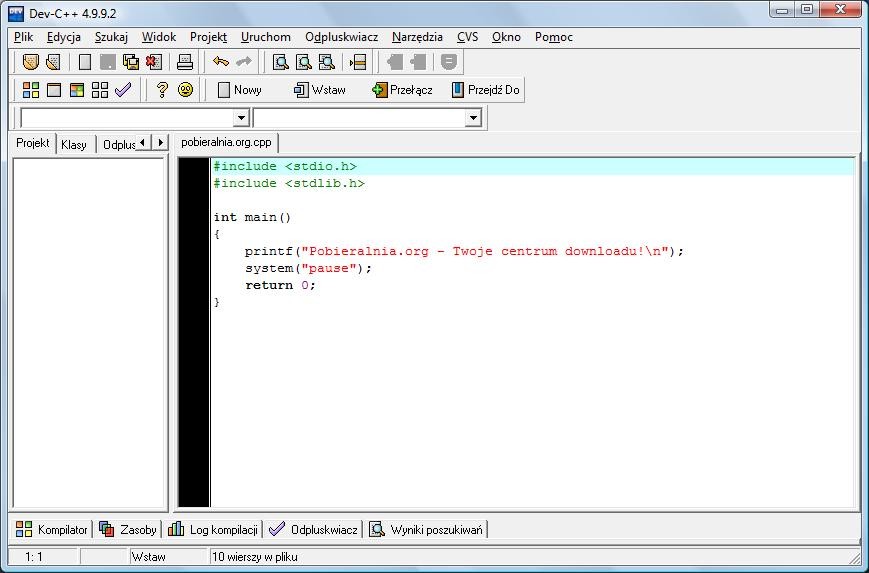Switch to the truncated Odplus side-panel tab
This screenshot has width=869, height=573.
tap(118, 145)
